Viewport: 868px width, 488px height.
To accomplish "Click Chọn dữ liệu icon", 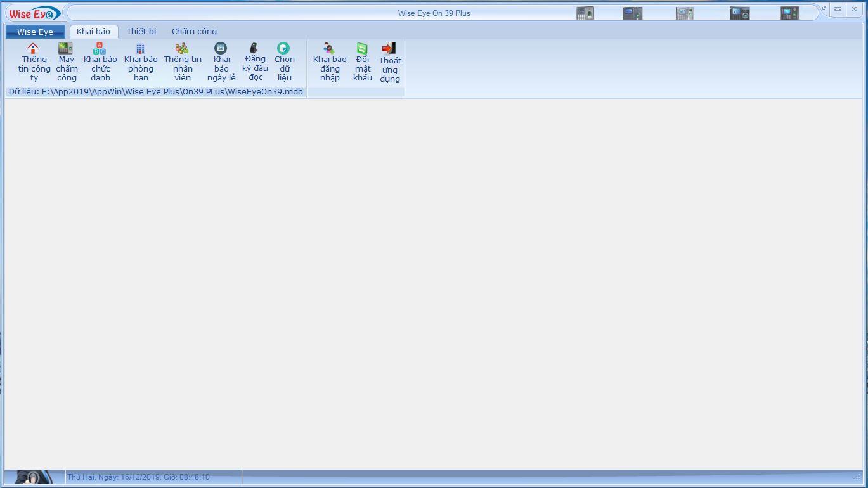I will [x=283, y=48].
